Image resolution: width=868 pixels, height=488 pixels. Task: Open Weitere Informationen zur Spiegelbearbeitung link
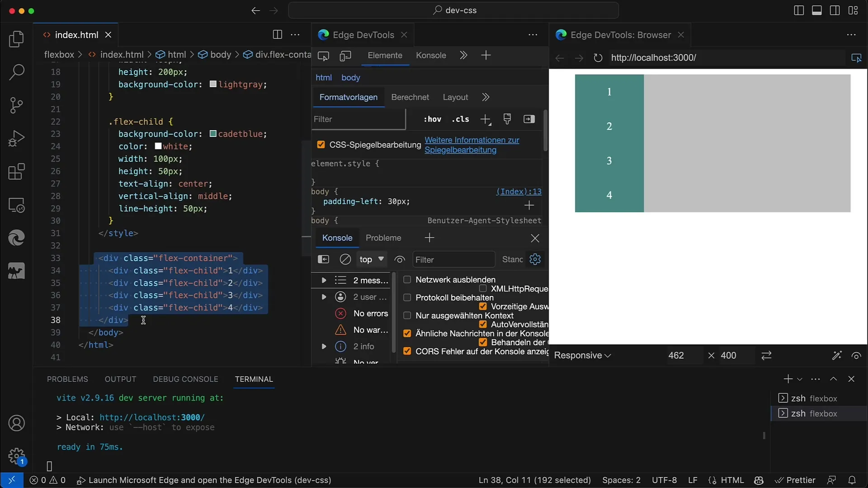tap(472, 145)
